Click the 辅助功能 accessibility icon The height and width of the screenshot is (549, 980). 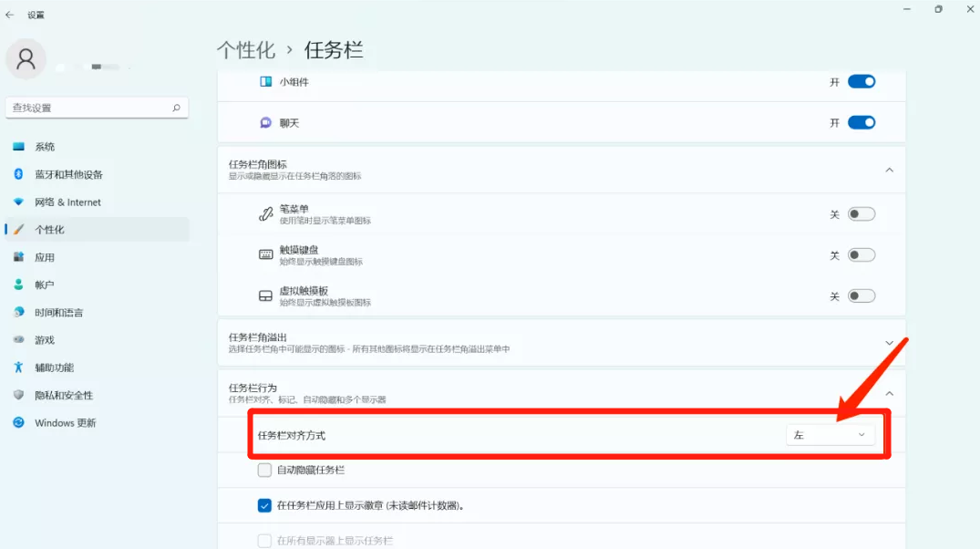pos(19,367)
